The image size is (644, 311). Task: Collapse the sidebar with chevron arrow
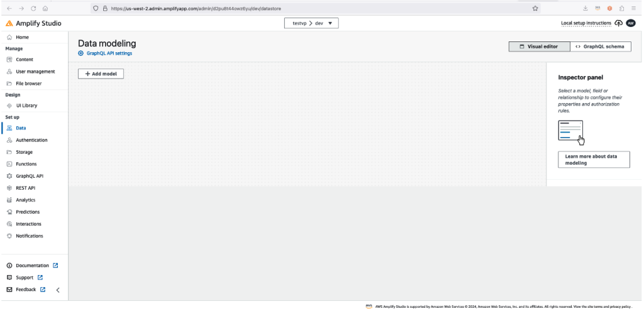coord(58,290)
